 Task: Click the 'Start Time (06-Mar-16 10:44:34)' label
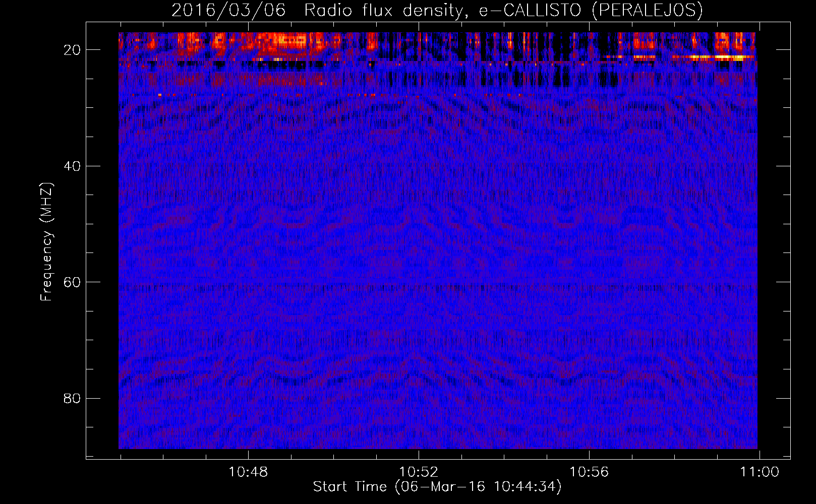437,487
